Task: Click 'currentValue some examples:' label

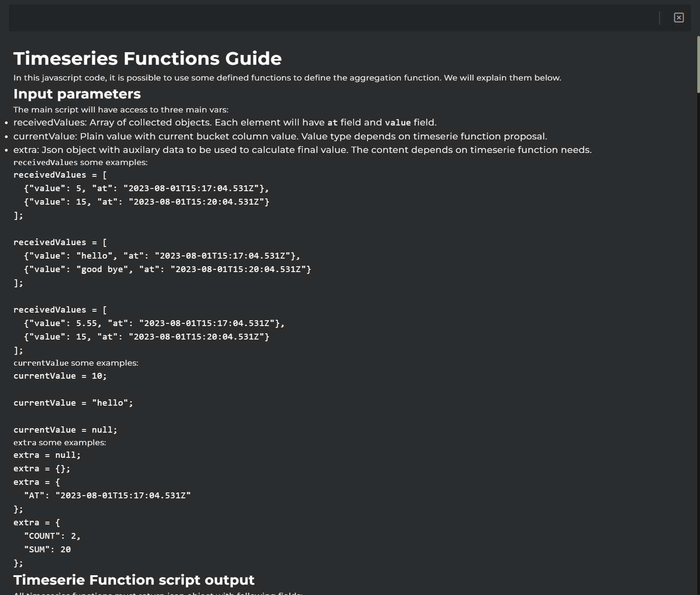Action: click(x=76, y=363)
